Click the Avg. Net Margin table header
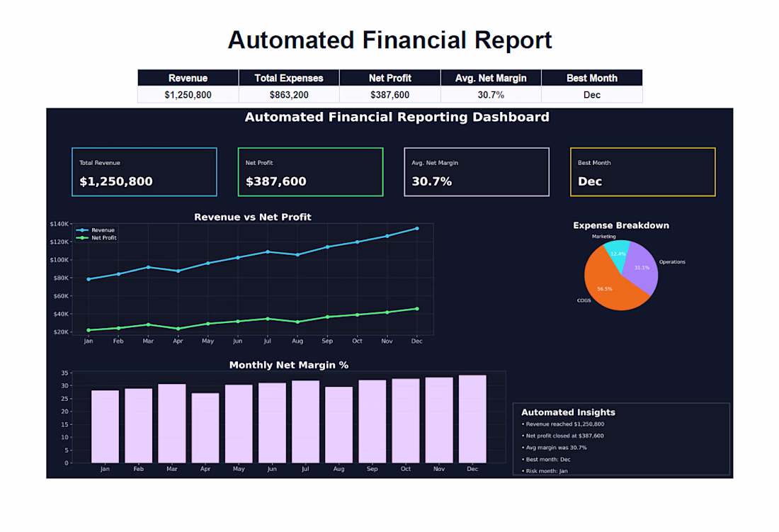The image size is (779, 532). click(491, 78)
